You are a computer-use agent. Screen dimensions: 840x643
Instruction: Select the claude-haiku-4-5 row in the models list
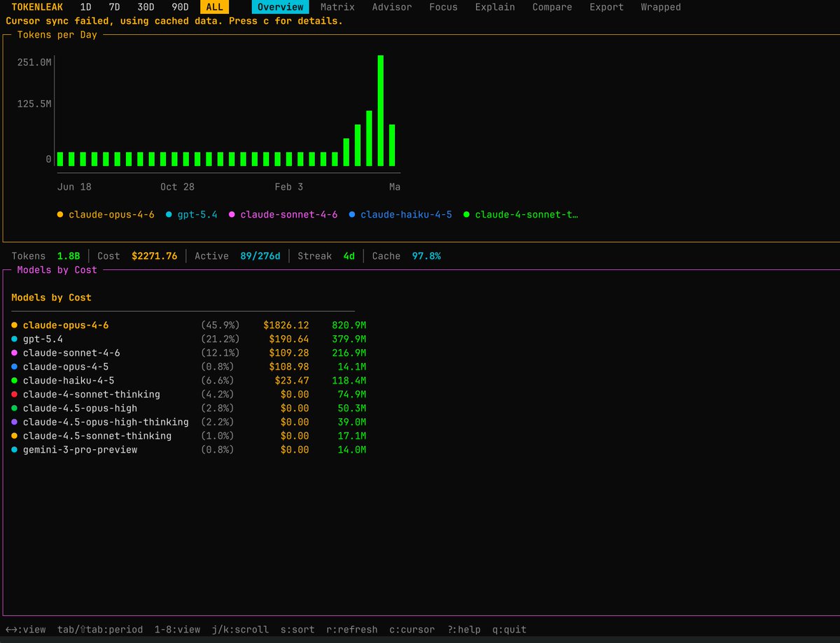[189, 381]
